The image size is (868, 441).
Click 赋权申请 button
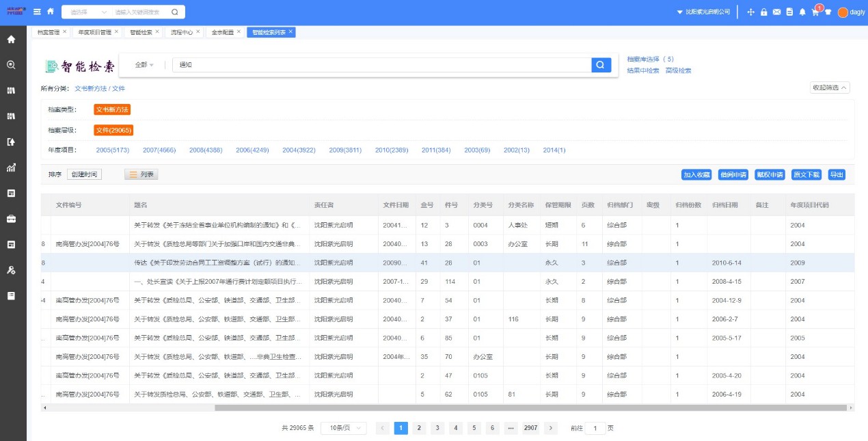pyautogui.click(x=770, y=174)
